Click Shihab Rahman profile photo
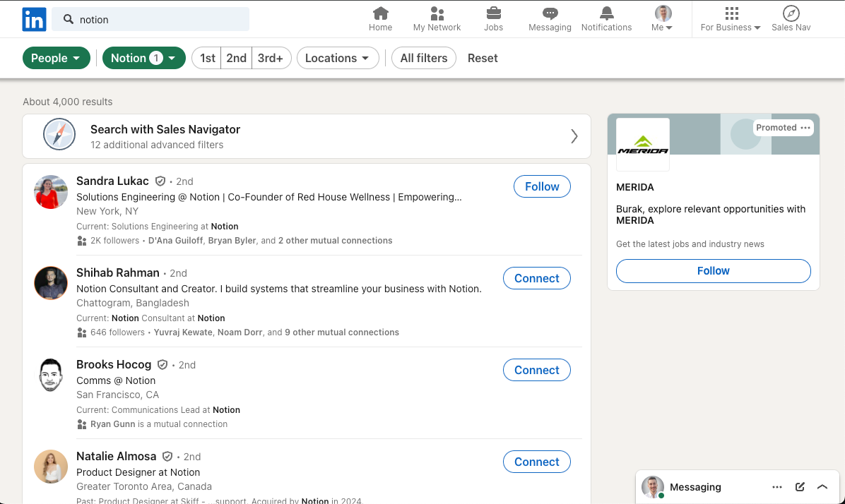The width and height of the screenshot is (845, 504). [x=51, y=283]
